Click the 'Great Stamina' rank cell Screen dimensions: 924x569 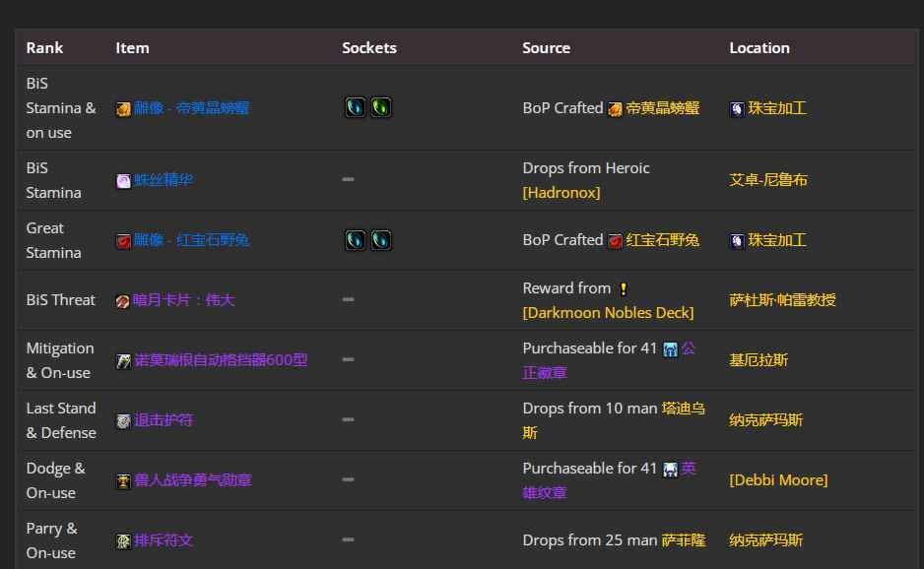click(x=53, y=240)
